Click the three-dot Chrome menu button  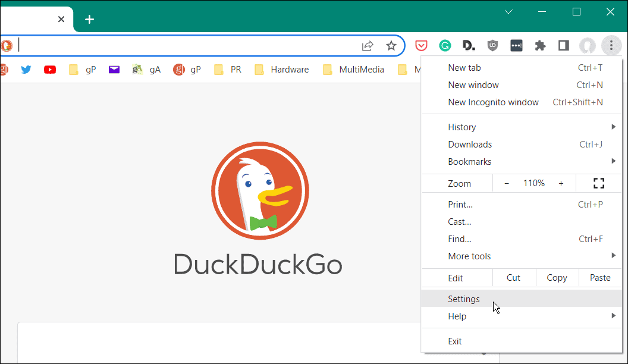pos(611,46)
